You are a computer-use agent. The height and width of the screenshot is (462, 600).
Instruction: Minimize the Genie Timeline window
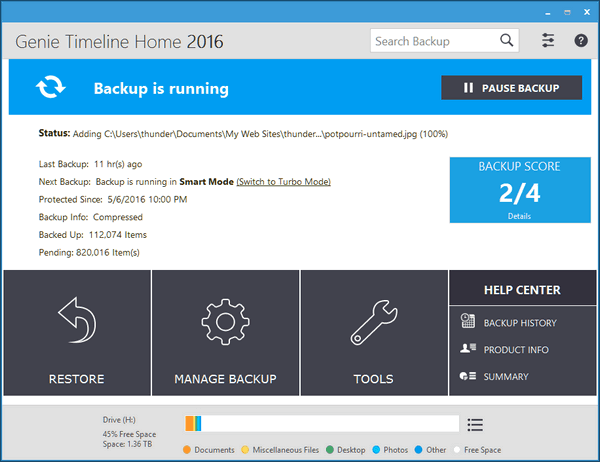click(548, 13)
